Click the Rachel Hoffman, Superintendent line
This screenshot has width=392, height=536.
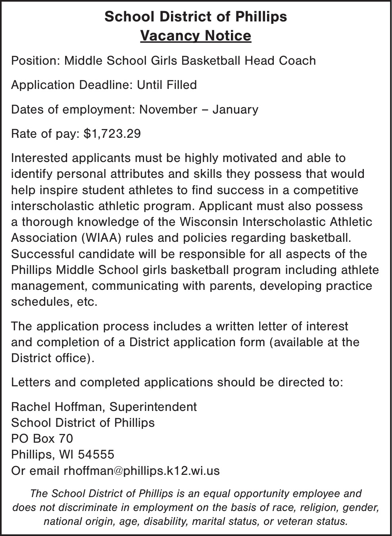point(104,407)
